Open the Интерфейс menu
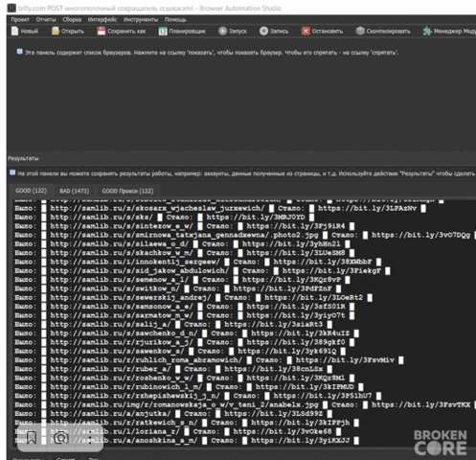476x460 pixels. click(x=102, y=20)
